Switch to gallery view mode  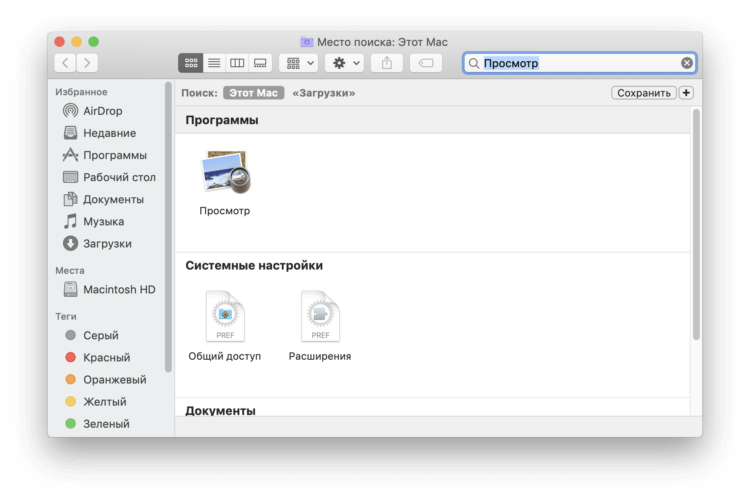click(x=260, y=63)
